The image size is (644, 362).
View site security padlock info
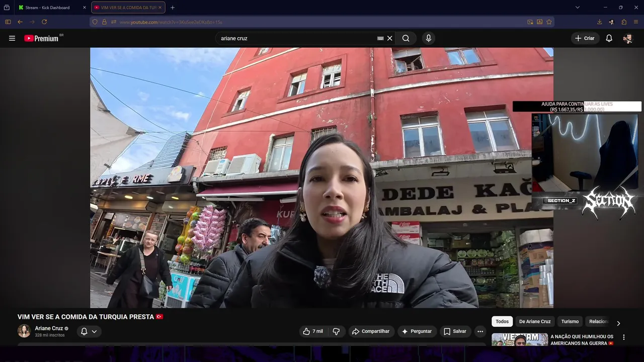[x=104, y=22]
